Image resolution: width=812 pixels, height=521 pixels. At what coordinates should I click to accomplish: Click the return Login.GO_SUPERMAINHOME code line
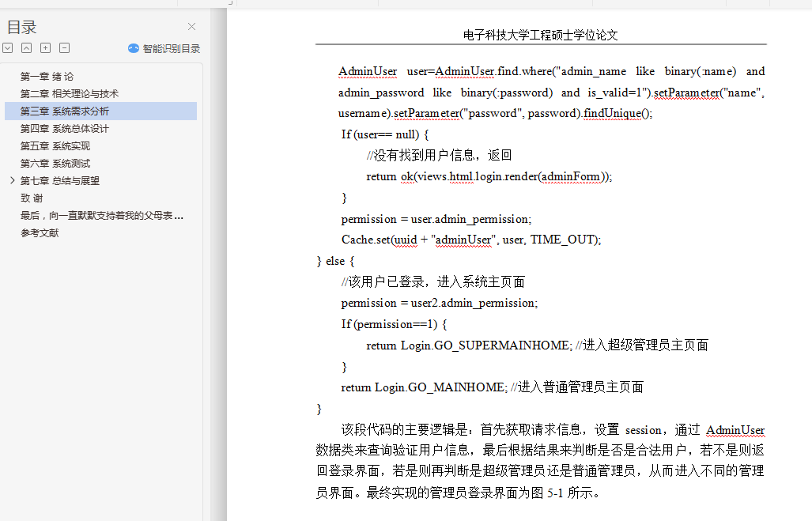537,345
